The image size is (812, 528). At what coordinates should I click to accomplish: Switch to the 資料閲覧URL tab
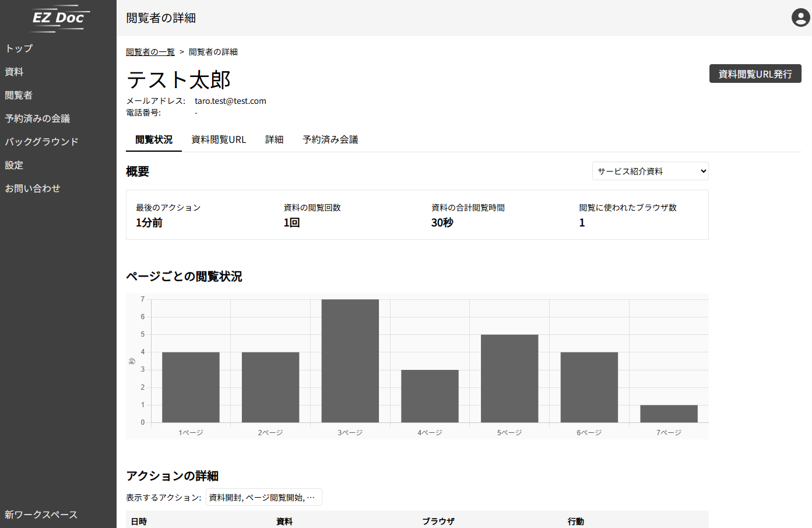coord(219,140)
